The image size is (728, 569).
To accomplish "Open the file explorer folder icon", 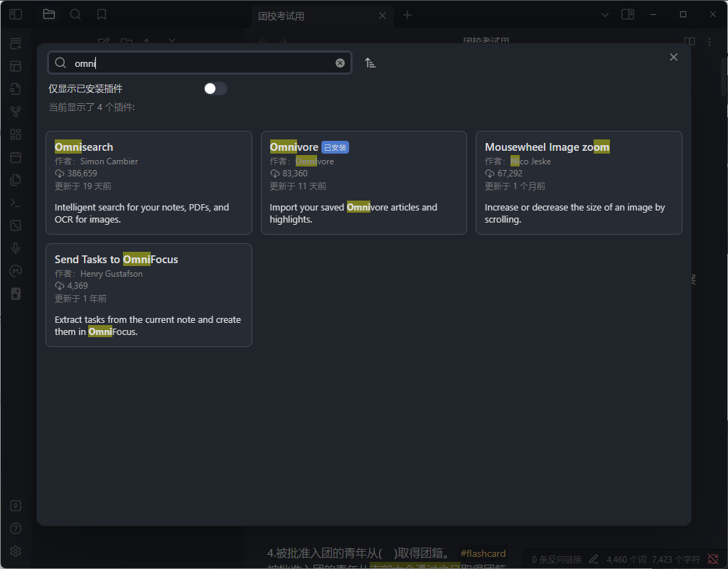I will click(x=49, y=14).
